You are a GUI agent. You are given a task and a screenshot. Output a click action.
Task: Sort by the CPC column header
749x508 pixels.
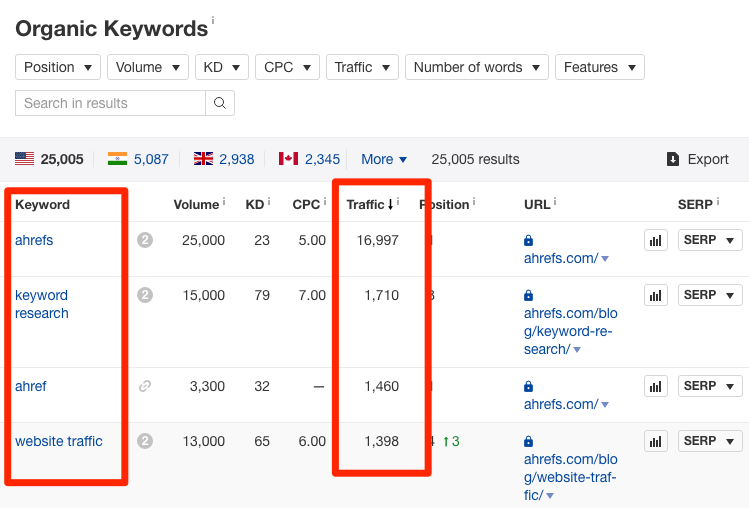coord(306,205)
